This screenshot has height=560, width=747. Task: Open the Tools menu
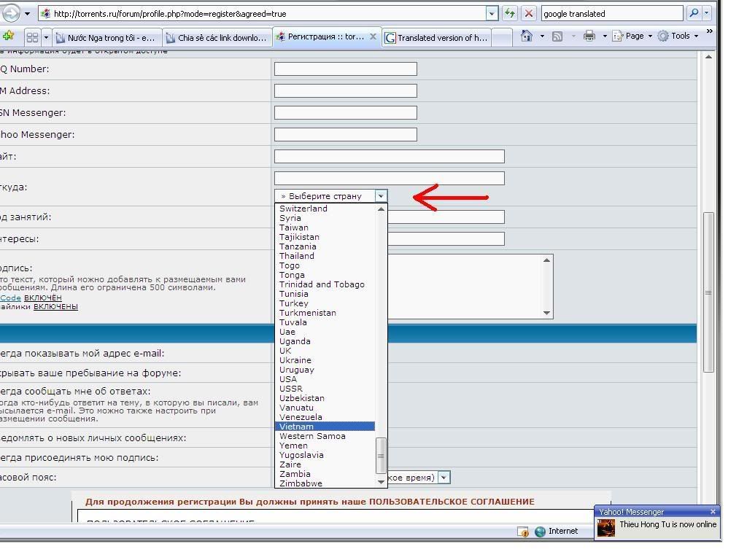(678, 36)
